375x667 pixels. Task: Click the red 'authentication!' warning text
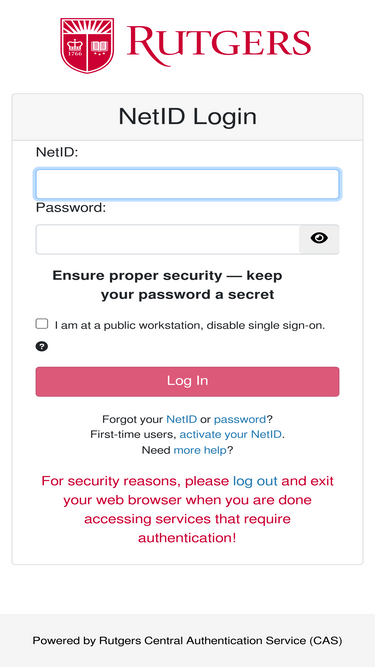187,538
